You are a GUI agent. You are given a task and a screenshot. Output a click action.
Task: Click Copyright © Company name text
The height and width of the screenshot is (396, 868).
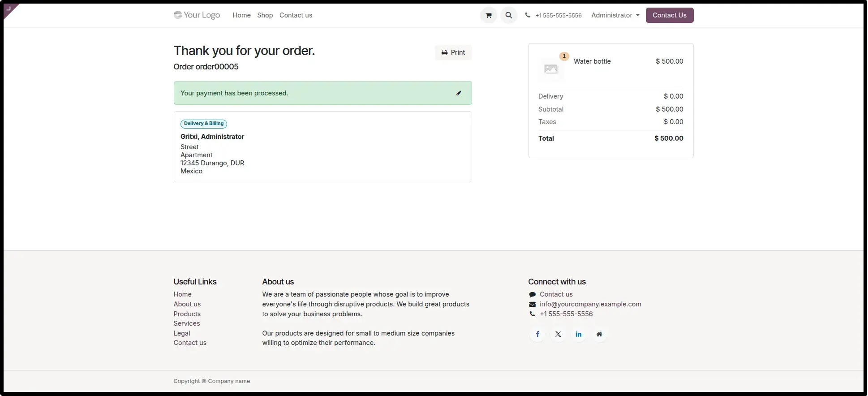pos(212,381)
